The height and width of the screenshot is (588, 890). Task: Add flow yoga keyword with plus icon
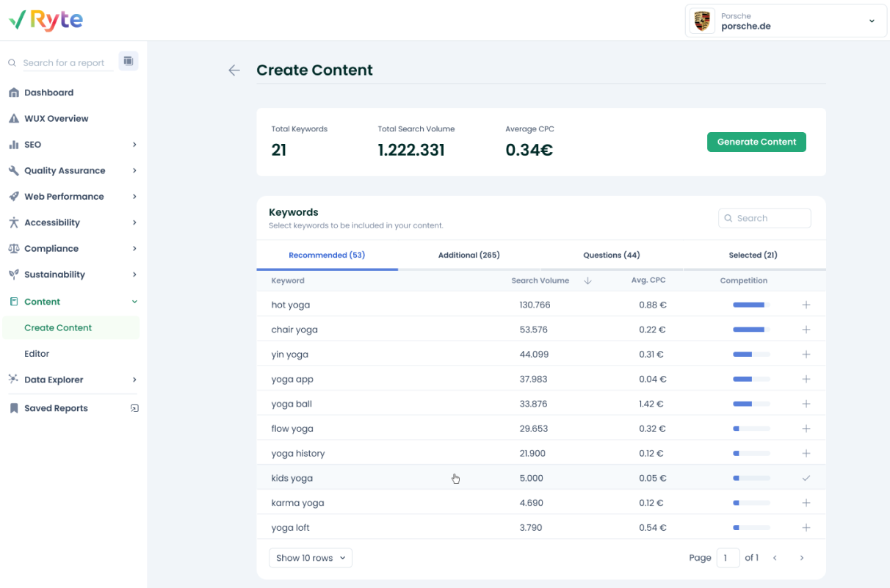[x=806, y=429]
